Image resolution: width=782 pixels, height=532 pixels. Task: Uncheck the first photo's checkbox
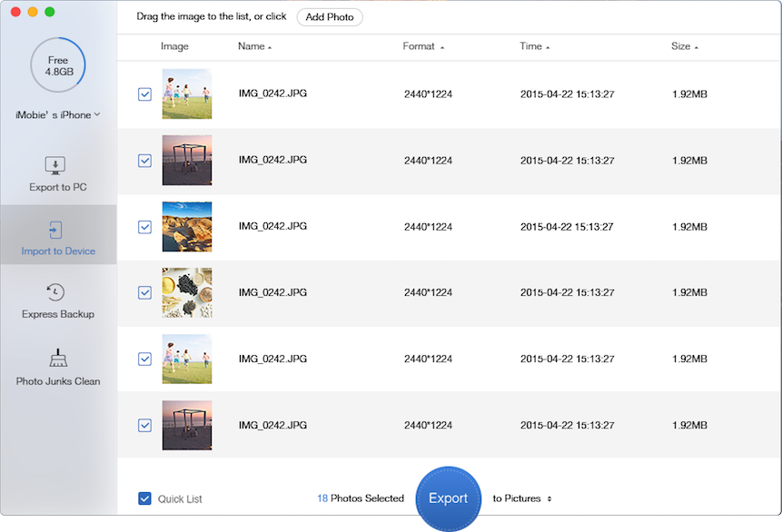point(144,94)
